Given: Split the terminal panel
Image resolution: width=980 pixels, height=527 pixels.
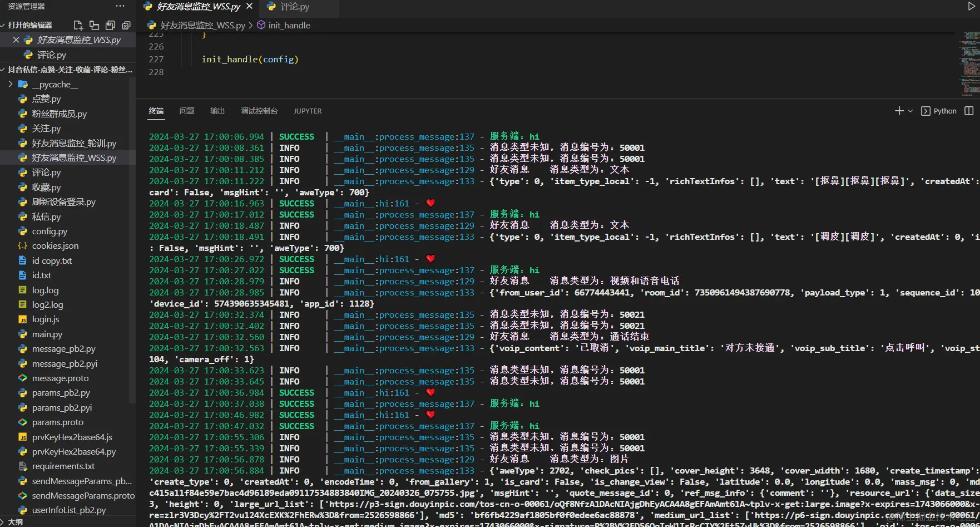Looking at the screenshot, I should pos(969,111).
